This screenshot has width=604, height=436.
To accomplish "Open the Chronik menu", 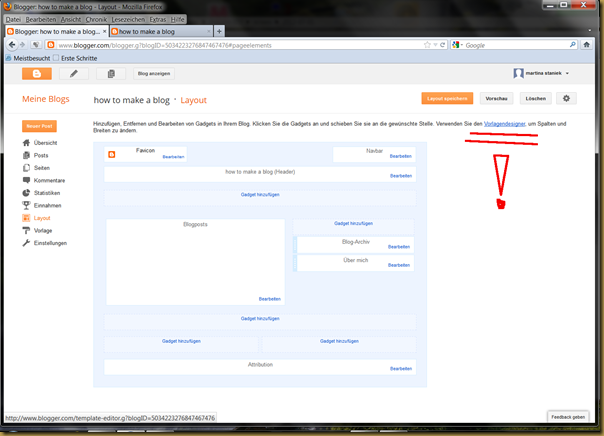I will (96, 19).
